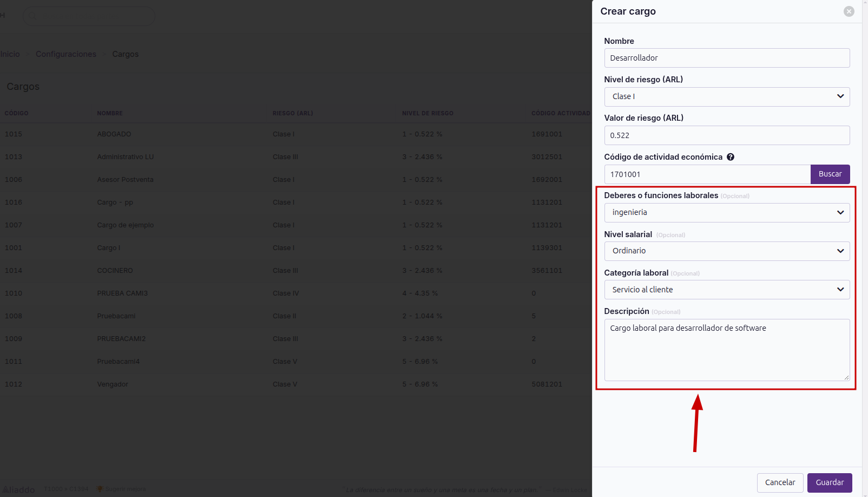Click the Sugerir mejora trophy icon
This screenshot has height=497, width=868.
[100, 489]
